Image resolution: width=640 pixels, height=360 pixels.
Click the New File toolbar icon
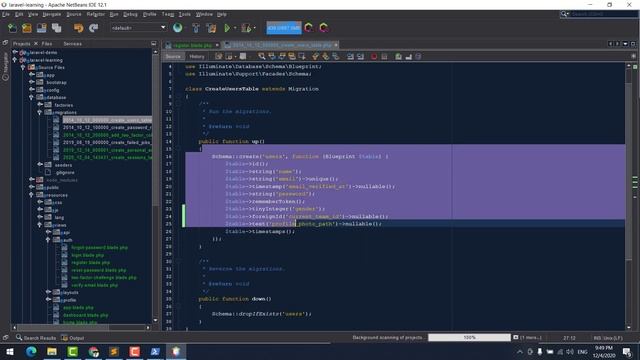12,28
